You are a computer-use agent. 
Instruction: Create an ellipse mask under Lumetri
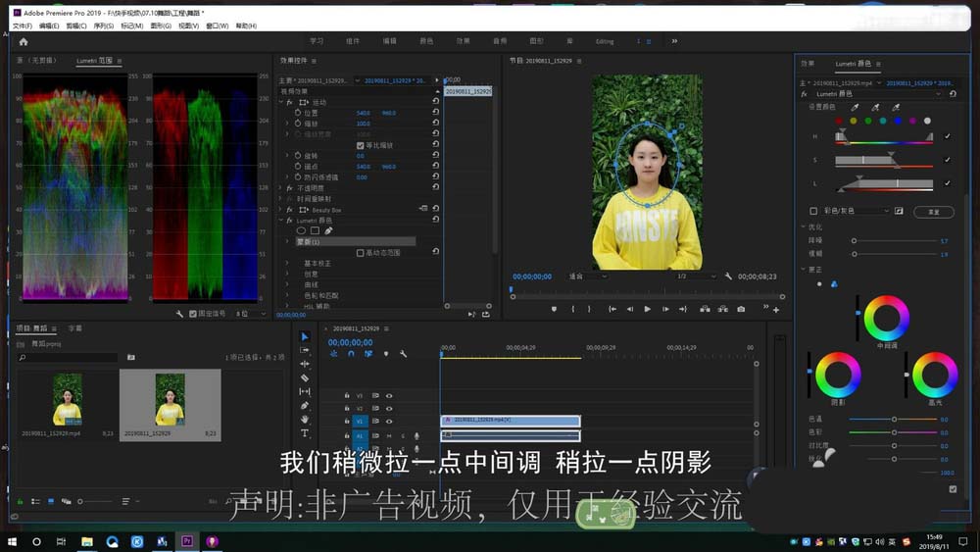301,230
